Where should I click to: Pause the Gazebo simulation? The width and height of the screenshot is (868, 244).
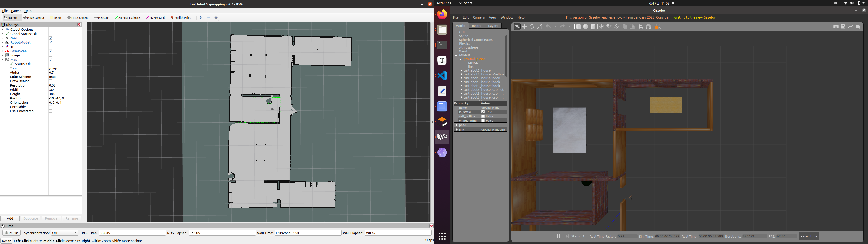pos(558,236)
